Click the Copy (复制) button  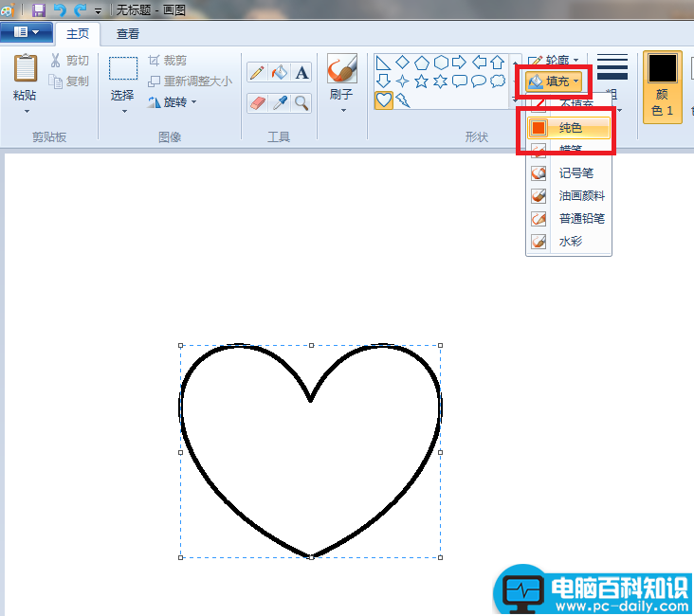[69, 82]
